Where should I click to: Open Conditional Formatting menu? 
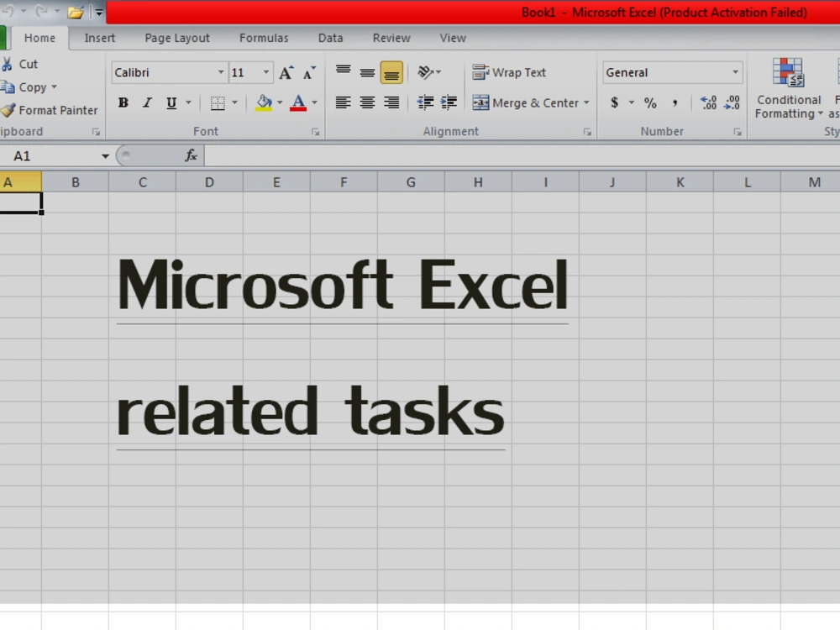[789, 88]
